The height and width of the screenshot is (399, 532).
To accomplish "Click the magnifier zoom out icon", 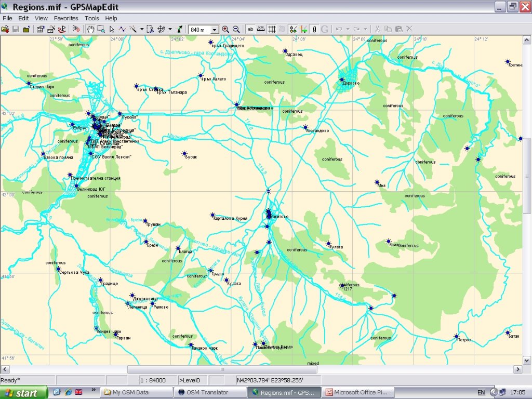I will pos(236,29).
